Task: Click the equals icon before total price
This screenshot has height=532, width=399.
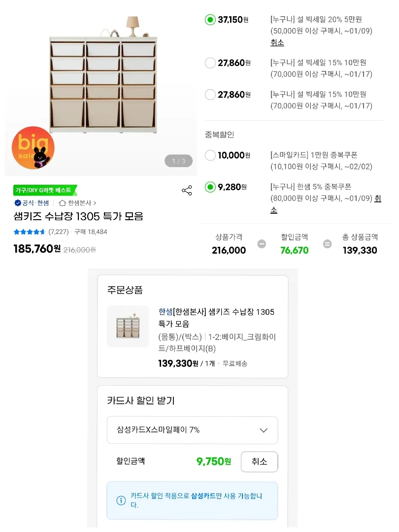Action: click(x=327, y=244)
